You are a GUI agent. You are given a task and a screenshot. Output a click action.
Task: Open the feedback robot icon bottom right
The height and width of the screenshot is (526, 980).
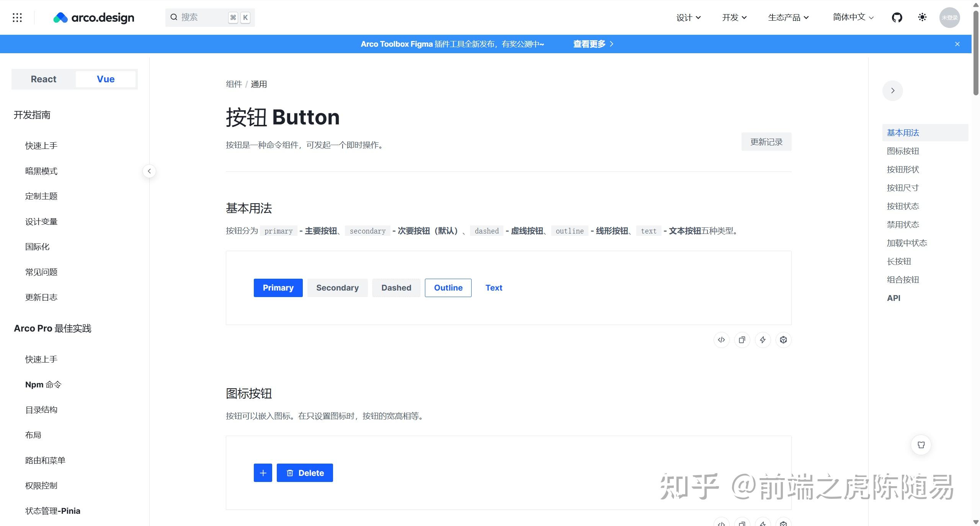coord(921,445)
